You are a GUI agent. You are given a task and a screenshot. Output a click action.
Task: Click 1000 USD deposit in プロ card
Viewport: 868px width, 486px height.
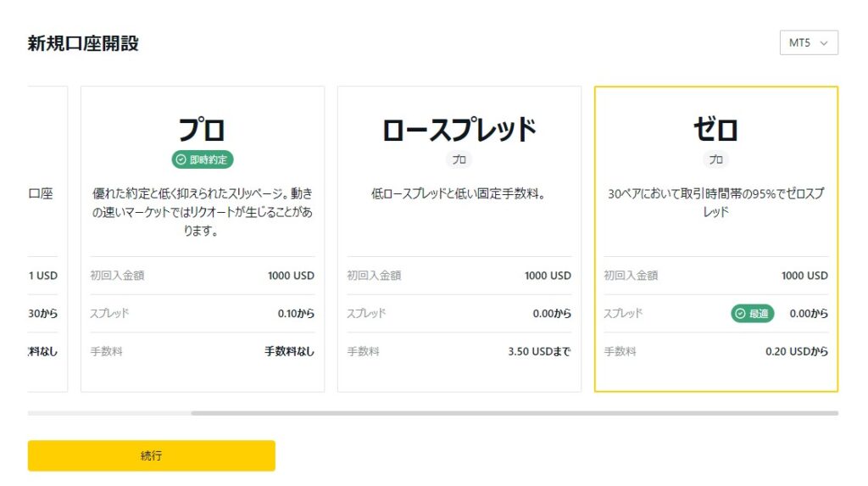click(x=292, y=276)
